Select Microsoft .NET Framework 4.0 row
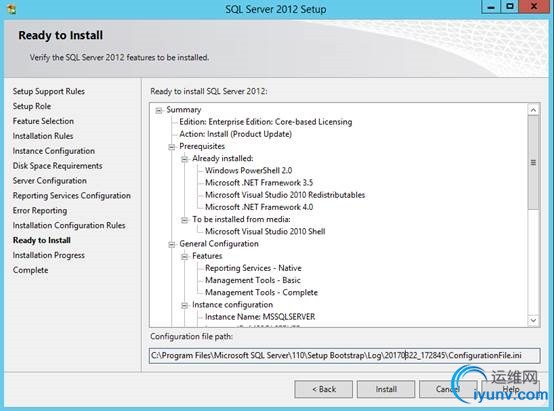 (x=259, y=207)
